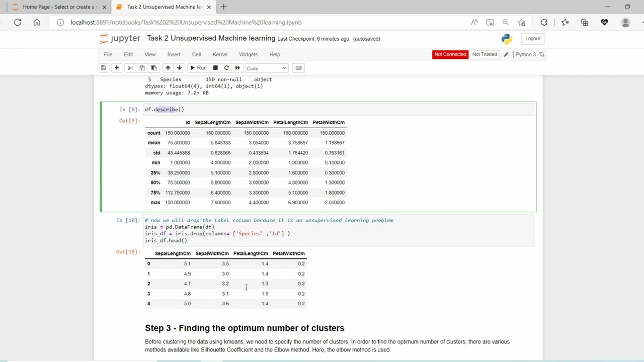Click the In [9] output prompt area
644x362 pixels.
pyautogui.click(x=129, y=110)
